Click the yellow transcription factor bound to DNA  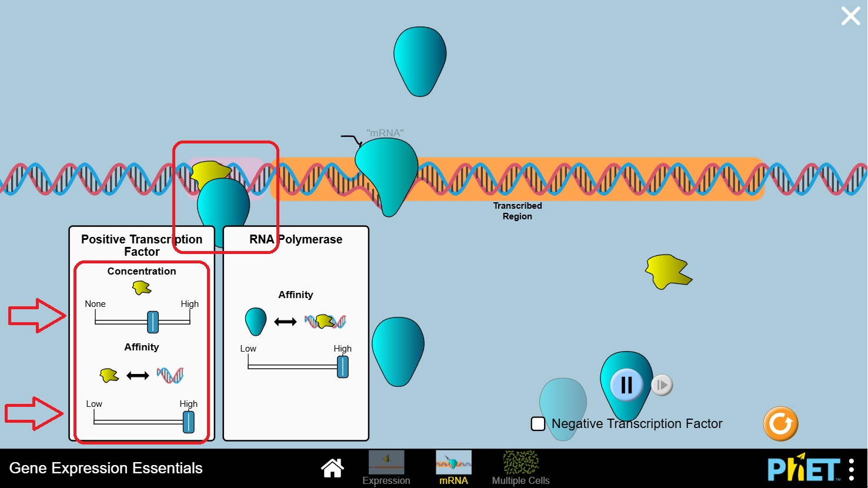pos(209,172)
